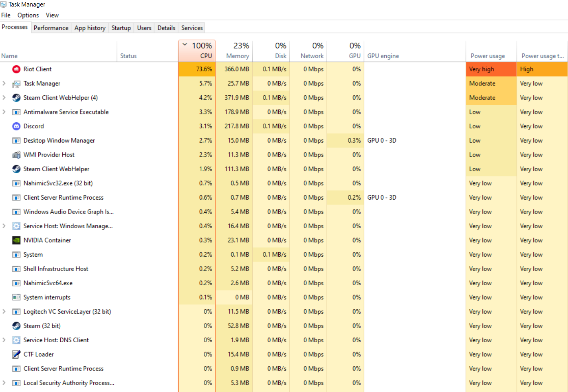The height and width of the screenshot is (392, 568).
Task: Click the System interrupts icon
Action: coord(16,297)
